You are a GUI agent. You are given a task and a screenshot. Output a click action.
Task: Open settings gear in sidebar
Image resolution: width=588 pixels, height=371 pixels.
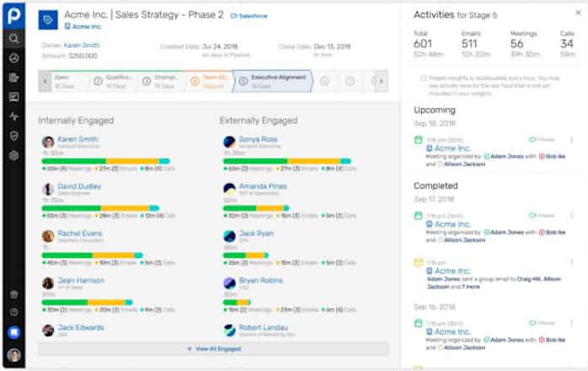[13, 156]
